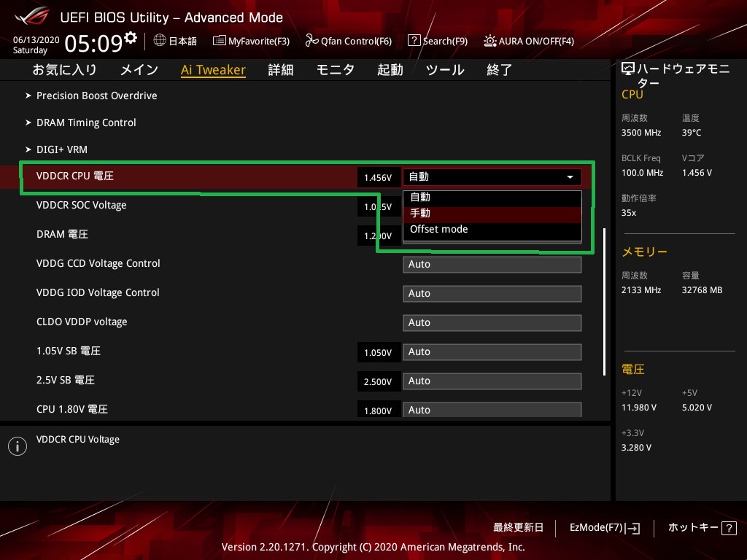Switch to メイン tab
Screen dimensions: 747x560
point(139,69)
